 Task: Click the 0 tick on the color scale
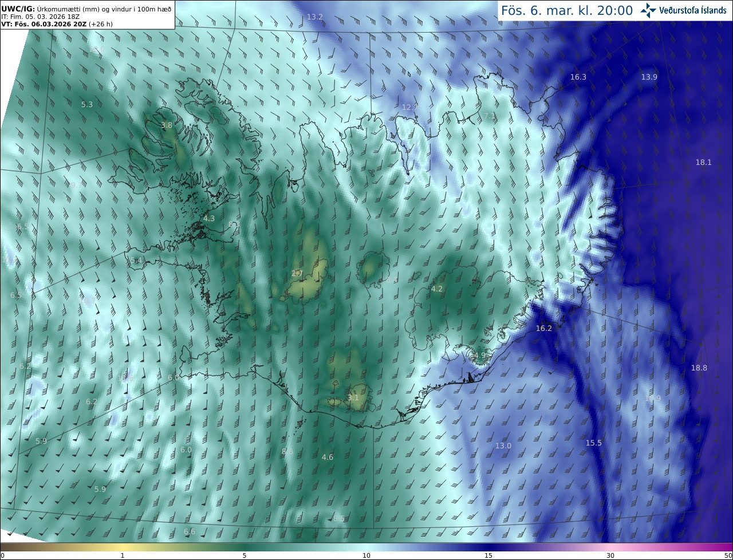pyautogui.click(x=2, y=555)
